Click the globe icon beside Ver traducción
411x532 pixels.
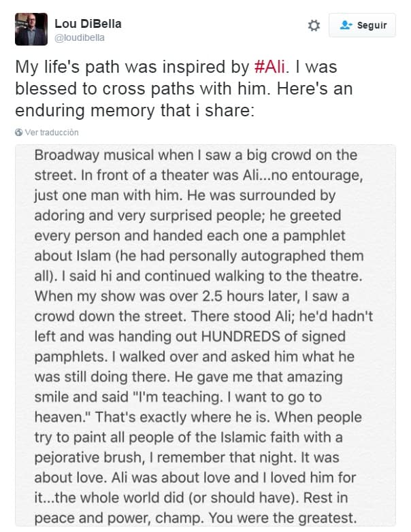[18, 132]
